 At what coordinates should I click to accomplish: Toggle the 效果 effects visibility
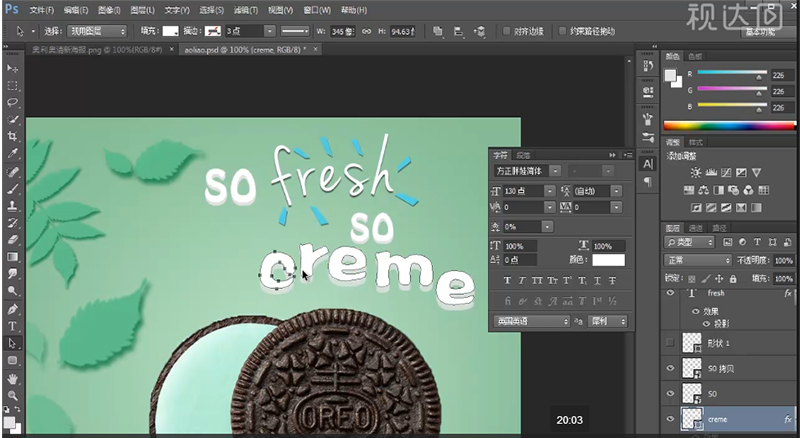click(x=695, y=311)
